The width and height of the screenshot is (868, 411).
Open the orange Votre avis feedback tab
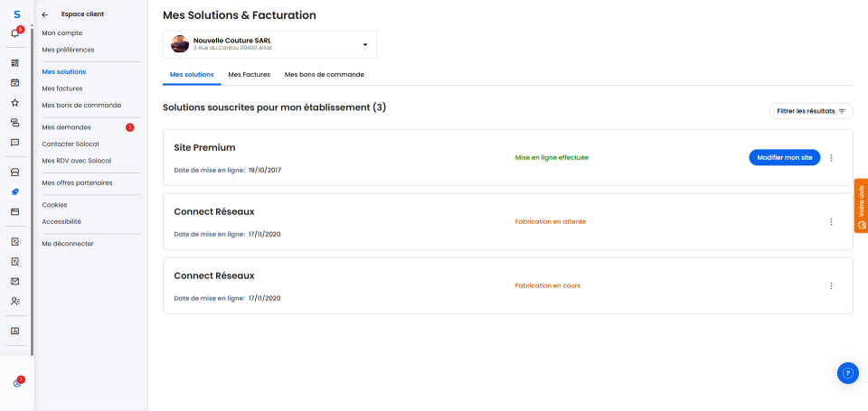tap(861, 206)
